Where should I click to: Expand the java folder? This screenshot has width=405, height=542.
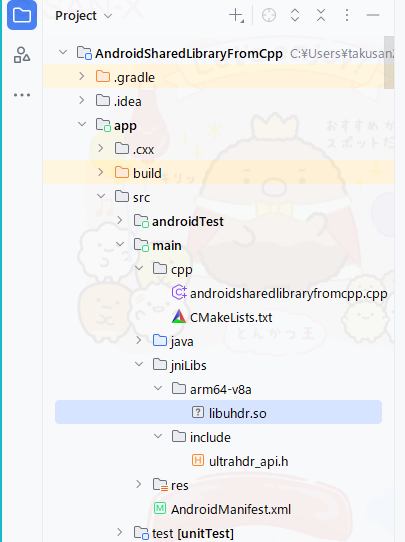click(139, 340)
